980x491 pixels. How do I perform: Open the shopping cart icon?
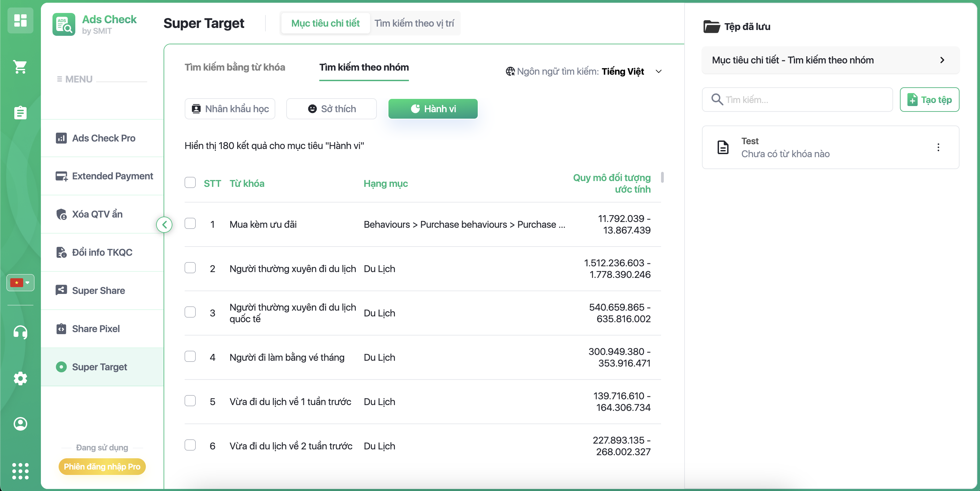(20, 67)
